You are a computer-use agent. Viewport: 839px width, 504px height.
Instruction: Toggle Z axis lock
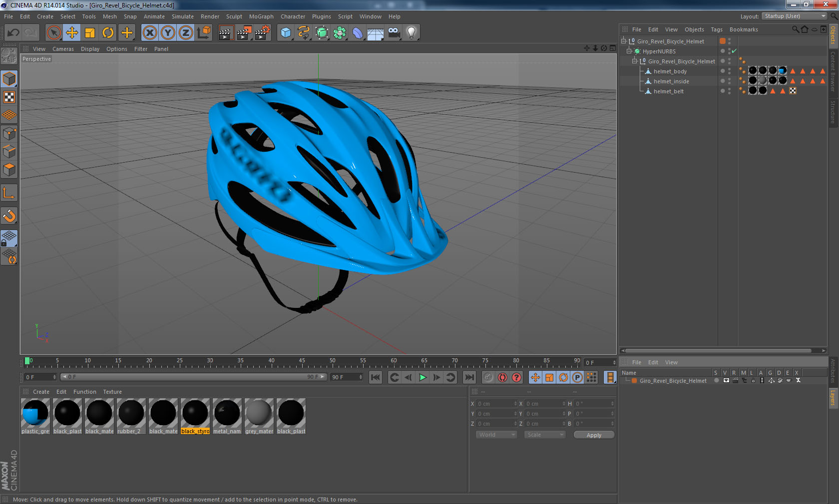pos(186,33)
